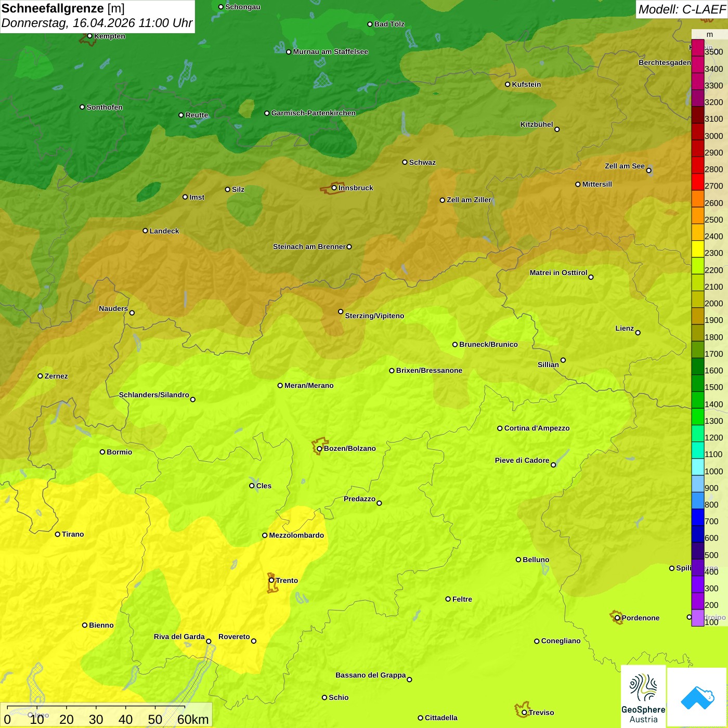Click the "Matrei in Osttirol" label
Image resolution: width=728 pixels, height=728 pixels.
pos(558,272)
